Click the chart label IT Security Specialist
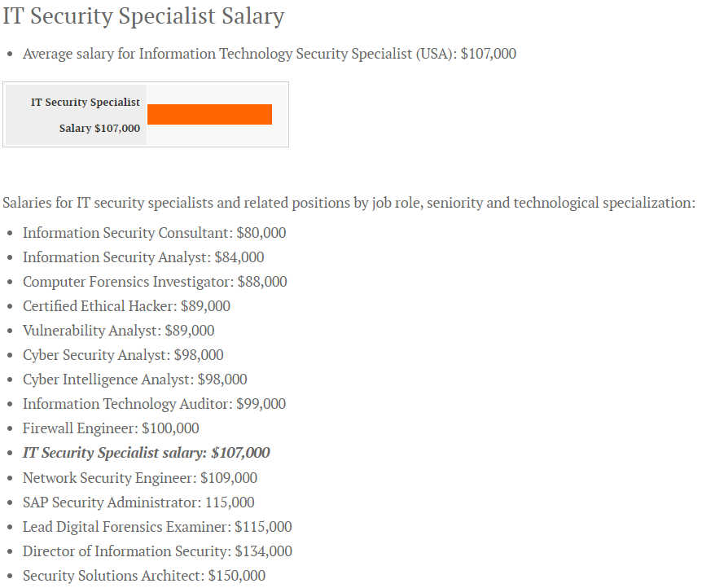 (x=86, y=102)
